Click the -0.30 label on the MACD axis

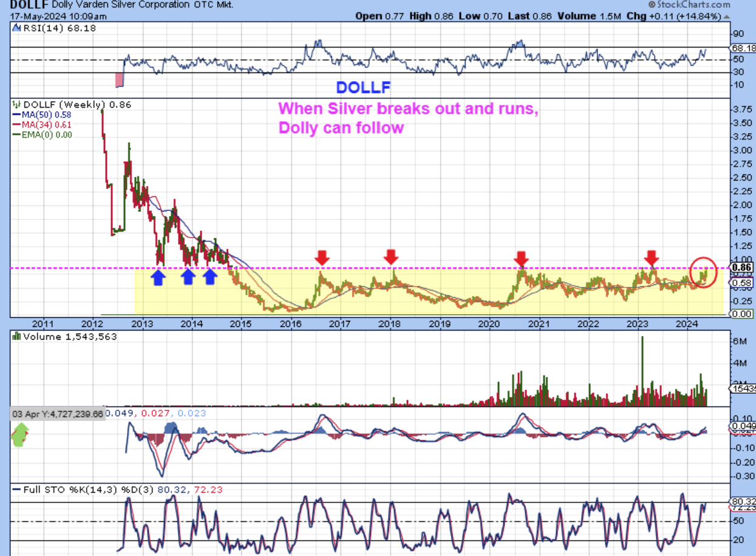(x=743, y=476)
